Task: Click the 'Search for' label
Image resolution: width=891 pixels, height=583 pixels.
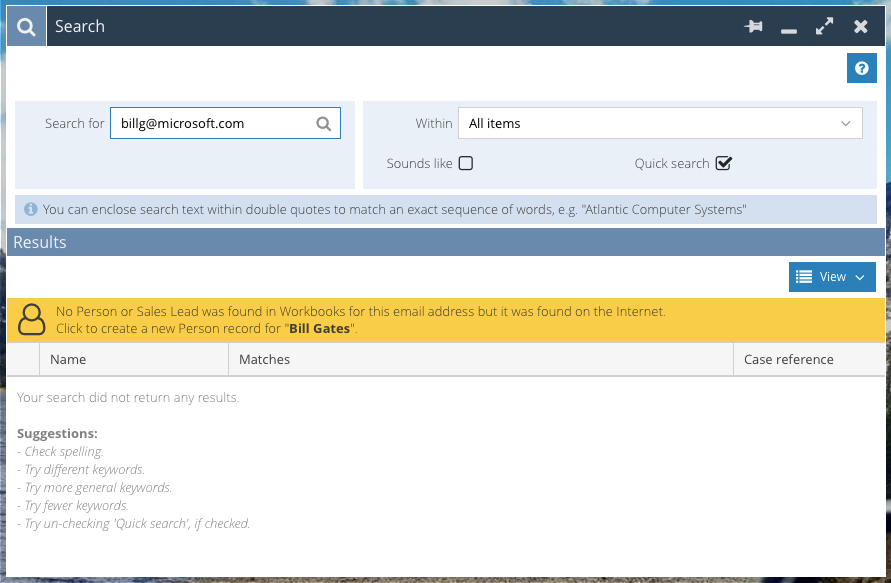Action: pyautogui.click(x=74, y=123)
